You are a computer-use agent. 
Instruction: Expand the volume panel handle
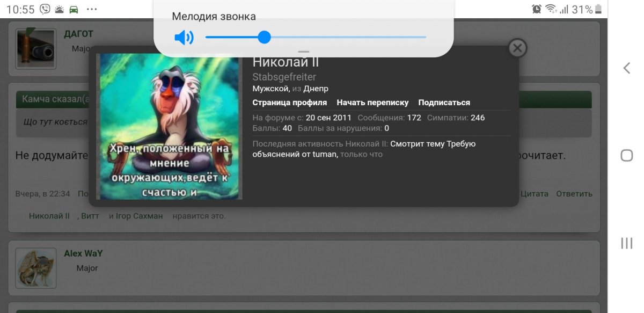pyautogui.click(x=303, y=52)
